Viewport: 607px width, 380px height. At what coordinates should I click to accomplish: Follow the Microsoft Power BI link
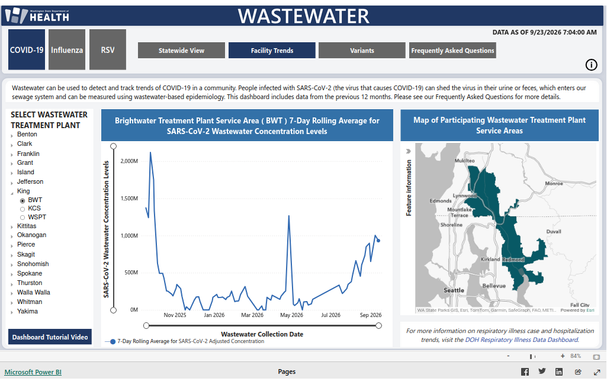(33, 372)
